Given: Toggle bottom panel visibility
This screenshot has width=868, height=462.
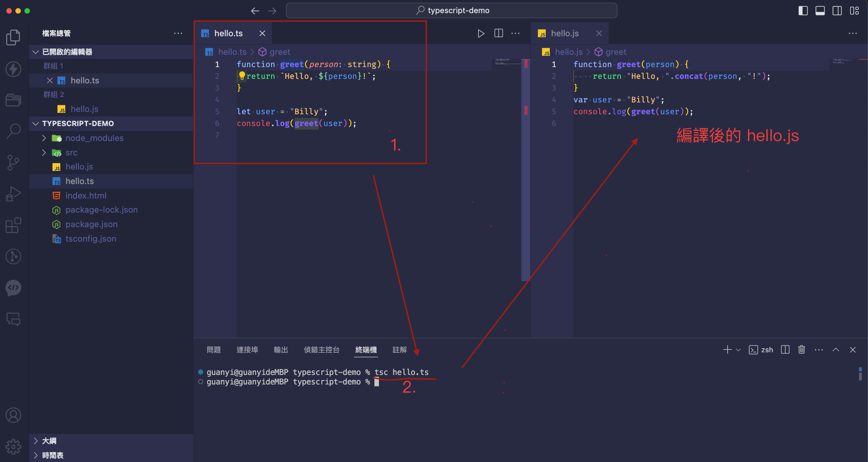Looking at the screenshot, I should [x=820, y=10].
